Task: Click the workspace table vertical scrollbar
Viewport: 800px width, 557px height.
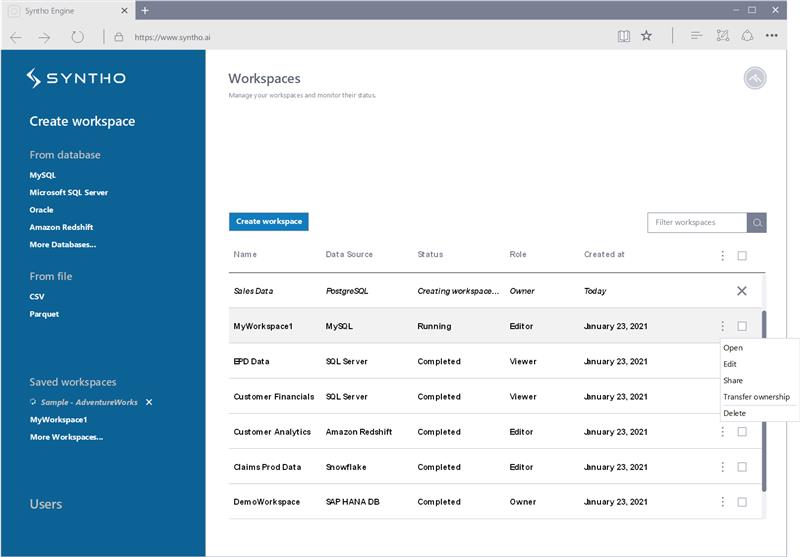Action: pos(764,401)
